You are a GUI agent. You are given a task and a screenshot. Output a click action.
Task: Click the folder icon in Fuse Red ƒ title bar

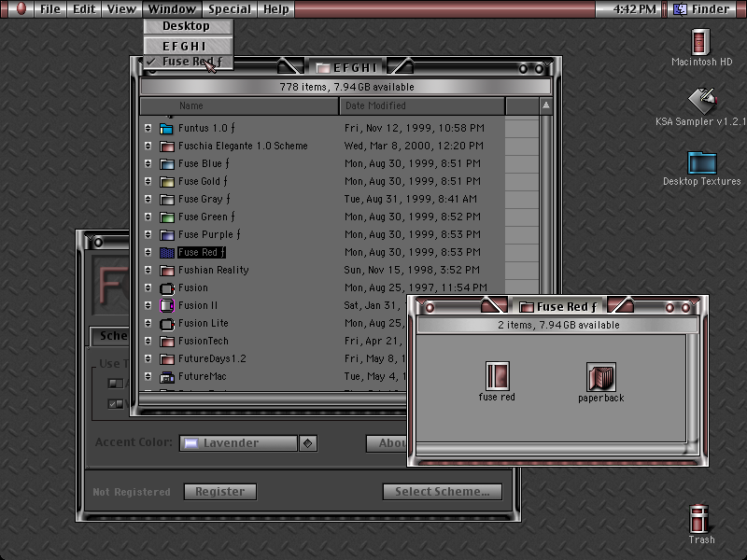526,307
